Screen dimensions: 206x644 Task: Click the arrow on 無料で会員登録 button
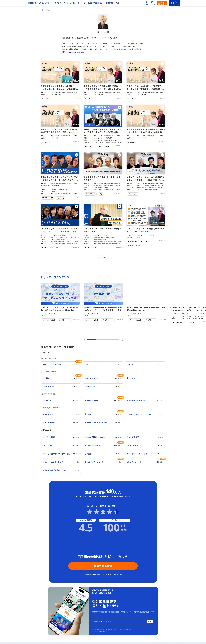click(135, 566)
